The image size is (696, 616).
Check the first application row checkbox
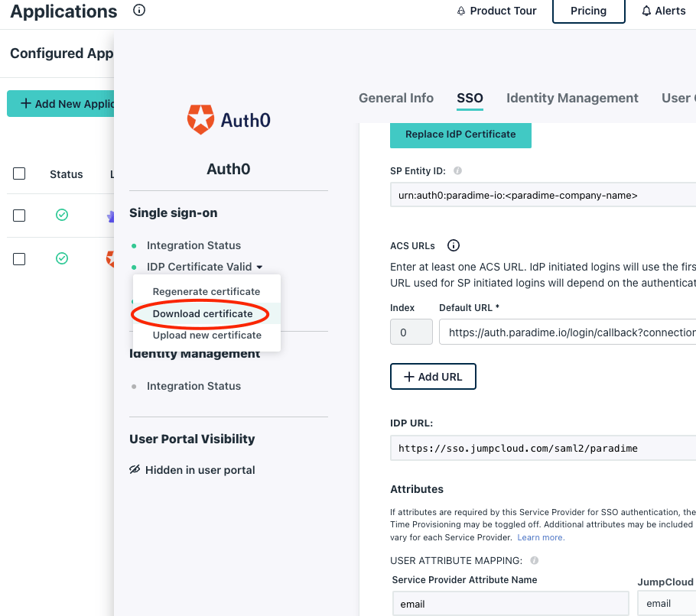(x=19, y=216)
